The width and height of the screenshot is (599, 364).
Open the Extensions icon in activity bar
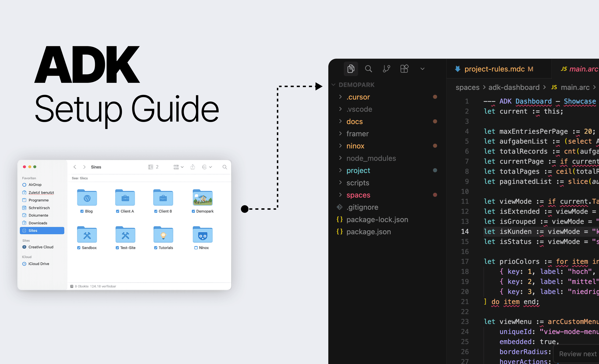[x=404, y=69]
